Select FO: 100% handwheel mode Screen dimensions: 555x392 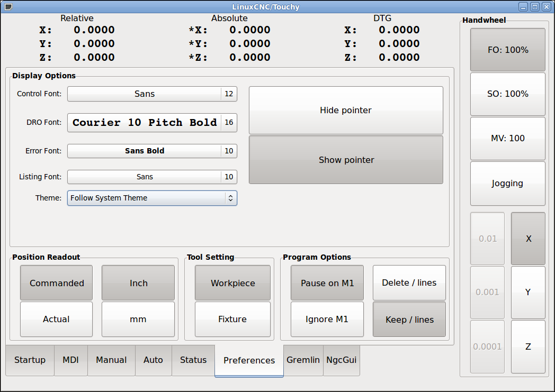point(507,50)
